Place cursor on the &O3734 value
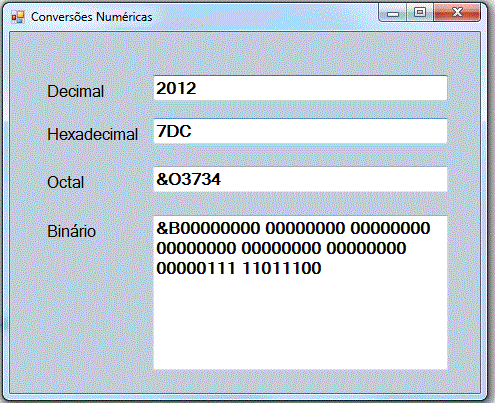 click(x=189, y=179)
